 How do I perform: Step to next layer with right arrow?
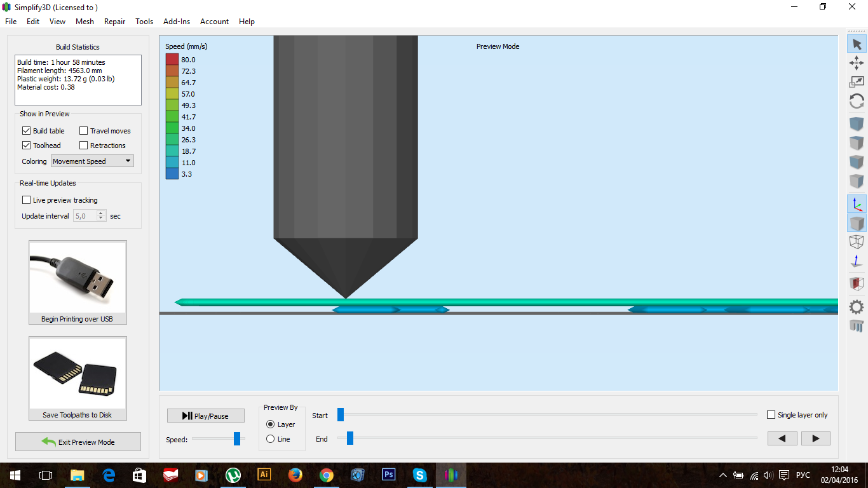(x=816, y=438)
